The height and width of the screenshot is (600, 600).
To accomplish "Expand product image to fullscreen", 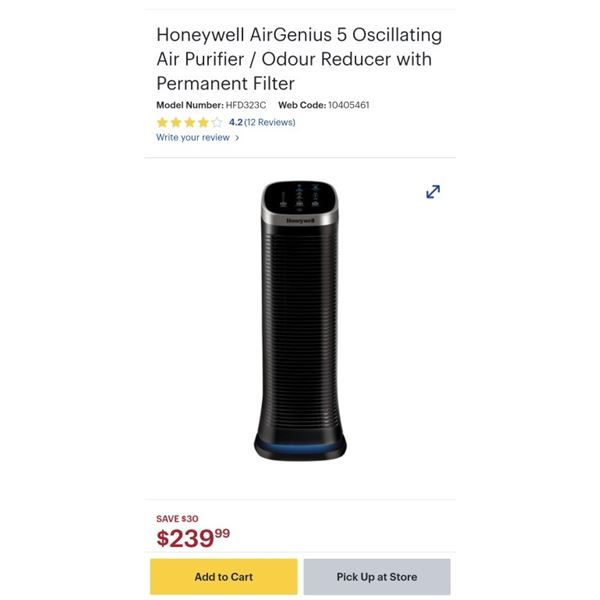I will click(x=433, y=192).
